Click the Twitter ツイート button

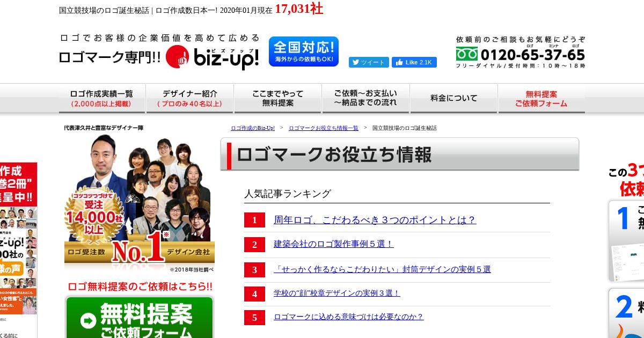click(369, 62)
